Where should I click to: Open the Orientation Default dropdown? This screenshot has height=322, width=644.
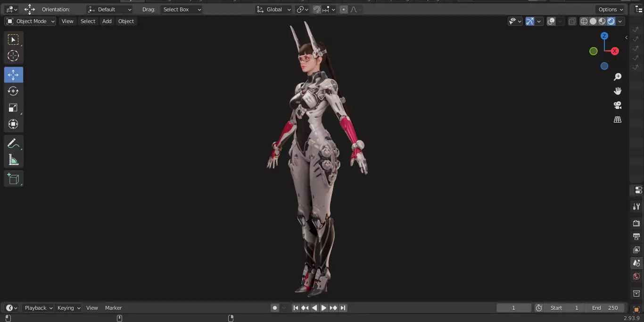[x=109, y=9]
